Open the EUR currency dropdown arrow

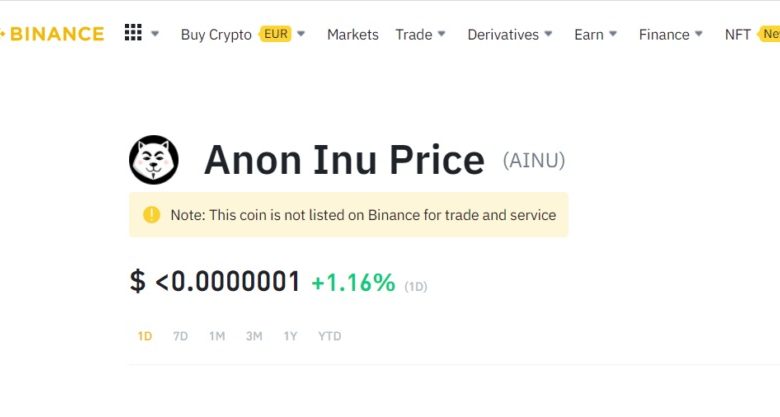(302, 34)
